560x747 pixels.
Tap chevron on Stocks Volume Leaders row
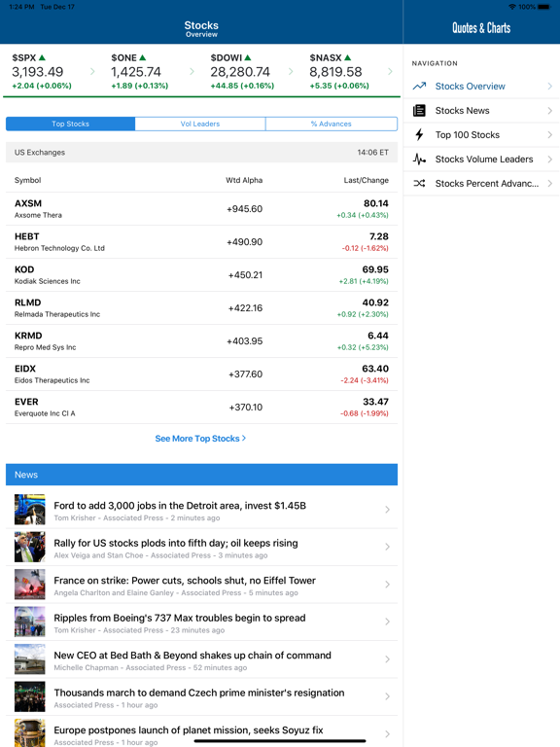(x=550, y=160)
